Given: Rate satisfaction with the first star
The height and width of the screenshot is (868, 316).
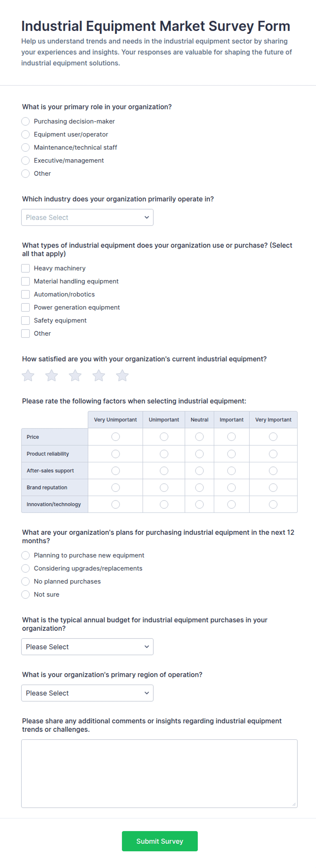Looking at the screenshot, I should [28, 375].
